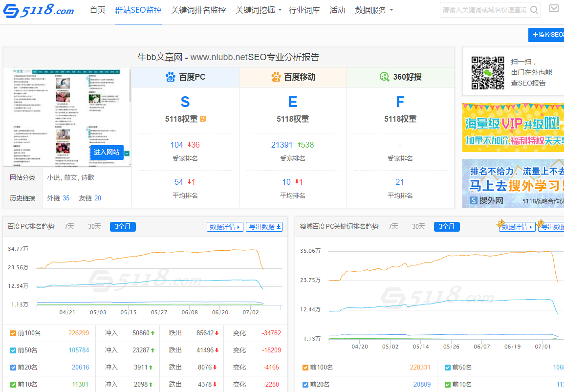Click the 海量级VIP升级 banner
The height and width of the screenshot is (392, 564).
513,128
